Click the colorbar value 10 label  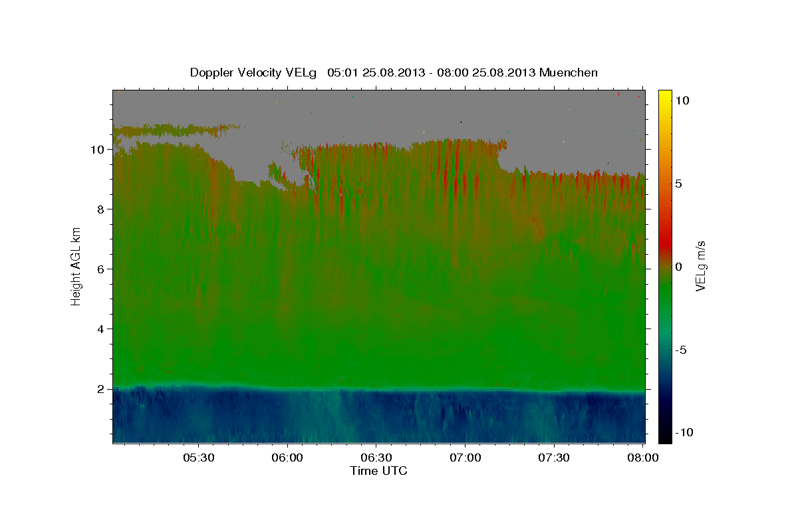[x=682, y=100]
